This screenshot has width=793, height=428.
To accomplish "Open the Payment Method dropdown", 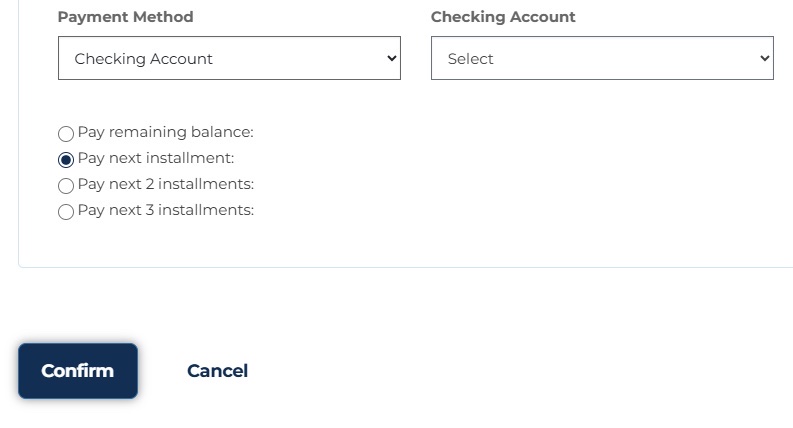I will [x=229, y=58].
